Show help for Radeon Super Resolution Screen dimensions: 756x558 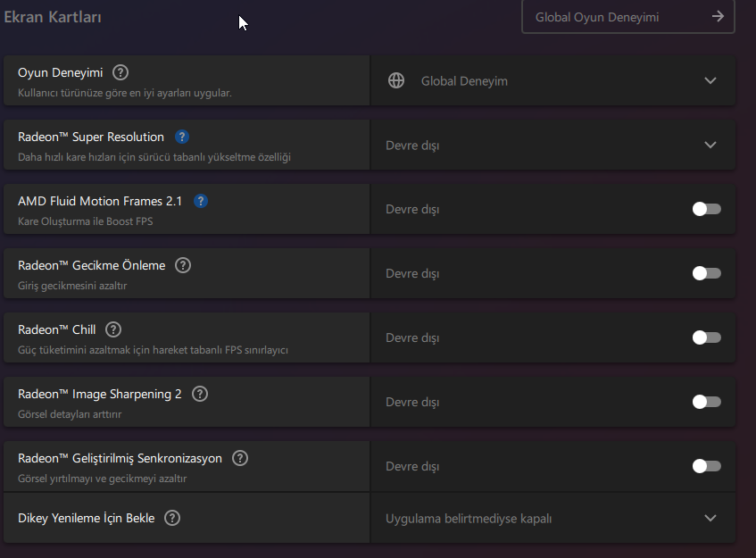[x=182, y=137]
